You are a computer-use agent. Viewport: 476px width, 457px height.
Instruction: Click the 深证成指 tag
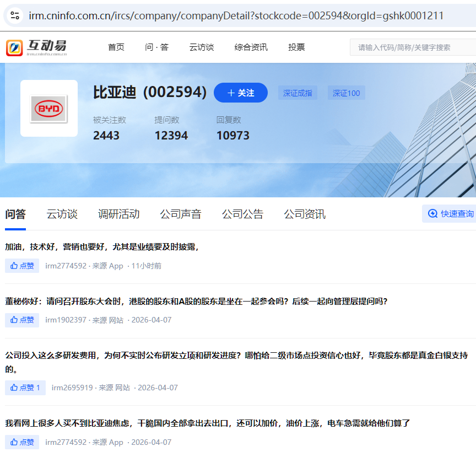297,93
